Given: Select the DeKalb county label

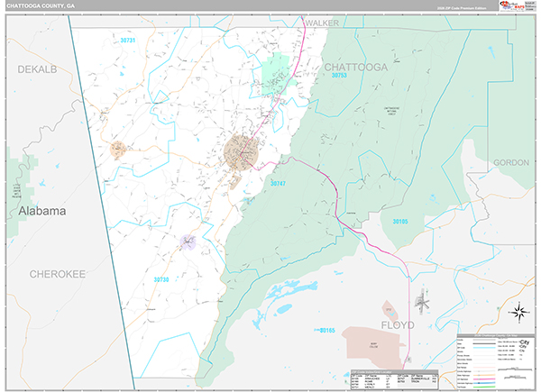Looking at the screenshot, I should 37,69.
